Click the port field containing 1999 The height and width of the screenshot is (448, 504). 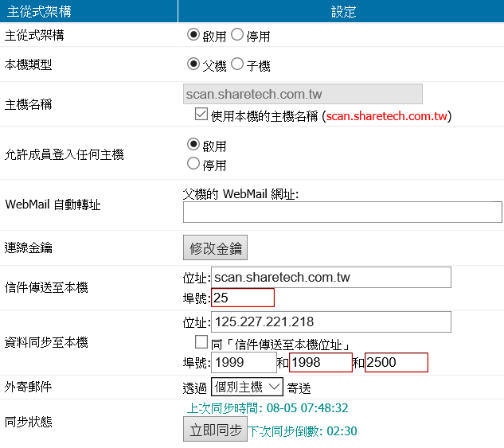tap(243, 363)
